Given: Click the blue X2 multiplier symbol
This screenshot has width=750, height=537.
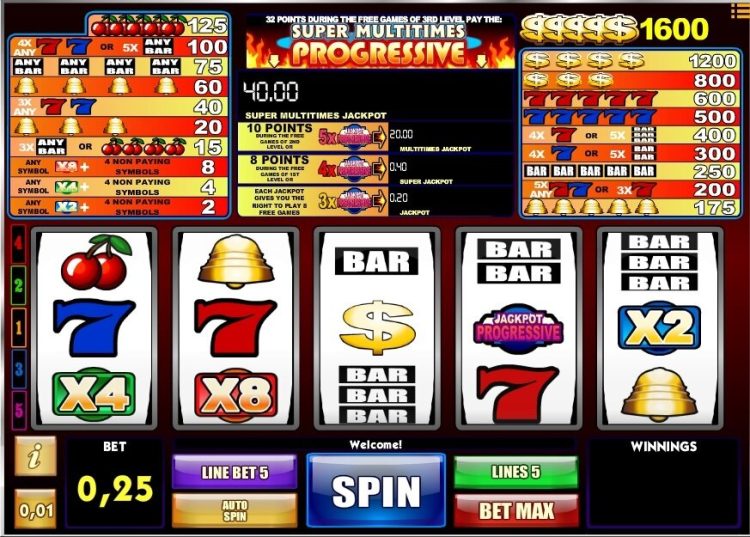Looking at the screenshot, I should (659, 328).
